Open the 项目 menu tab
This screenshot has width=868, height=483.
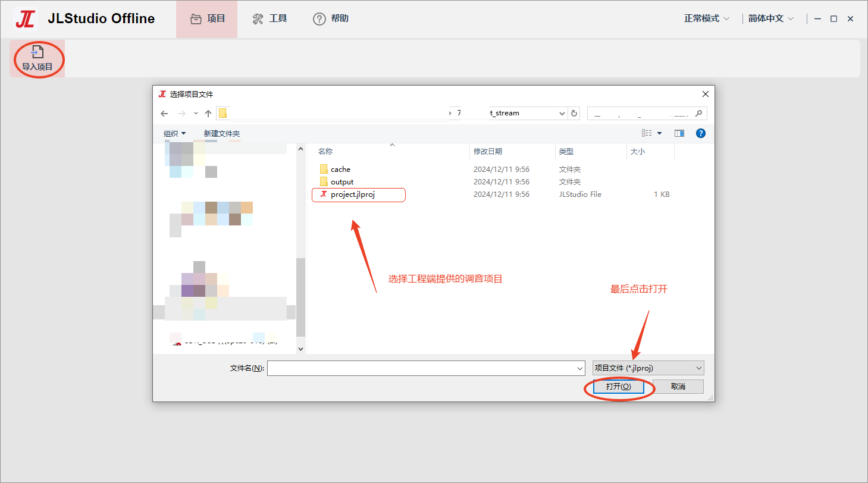[207, 19]
